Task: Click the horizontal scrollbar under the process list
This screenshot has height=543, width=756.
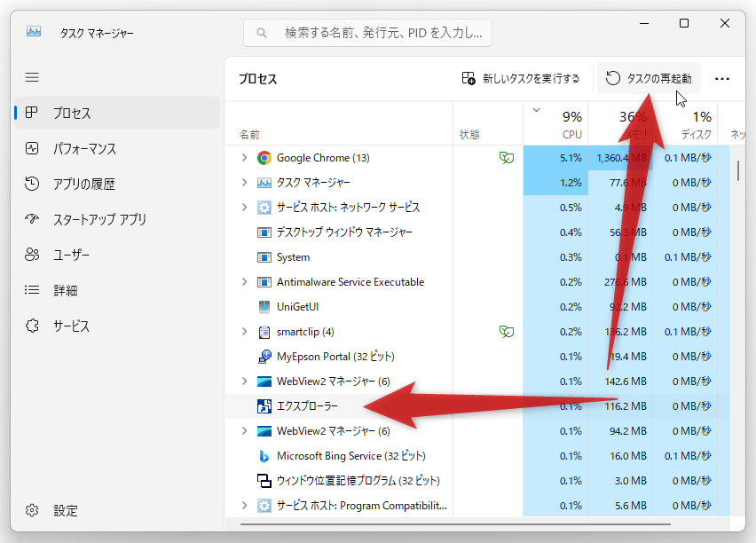Action: point(455,523)
